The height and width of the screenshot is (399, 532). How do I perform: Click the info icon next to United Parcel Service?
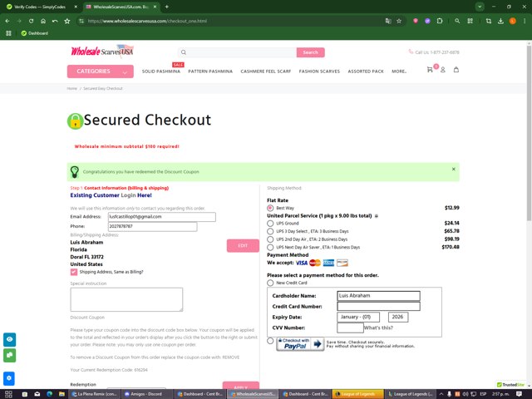tap(377, 216)
